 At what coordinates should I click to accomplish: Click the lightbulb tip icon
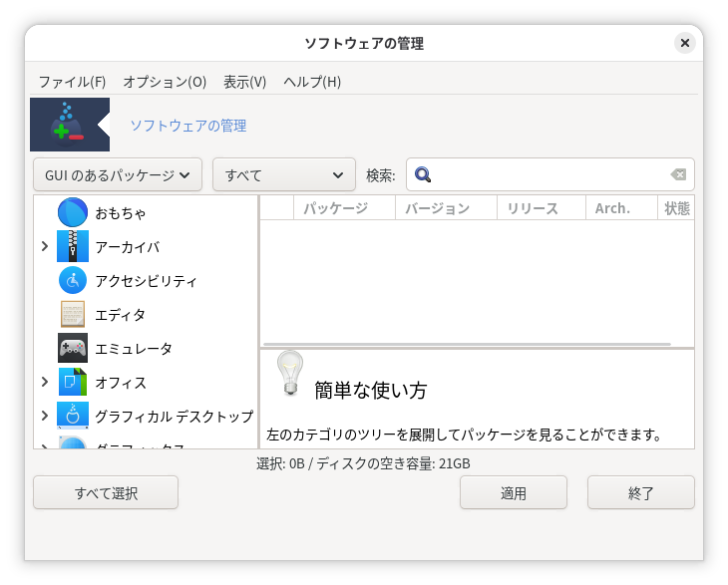290,373
